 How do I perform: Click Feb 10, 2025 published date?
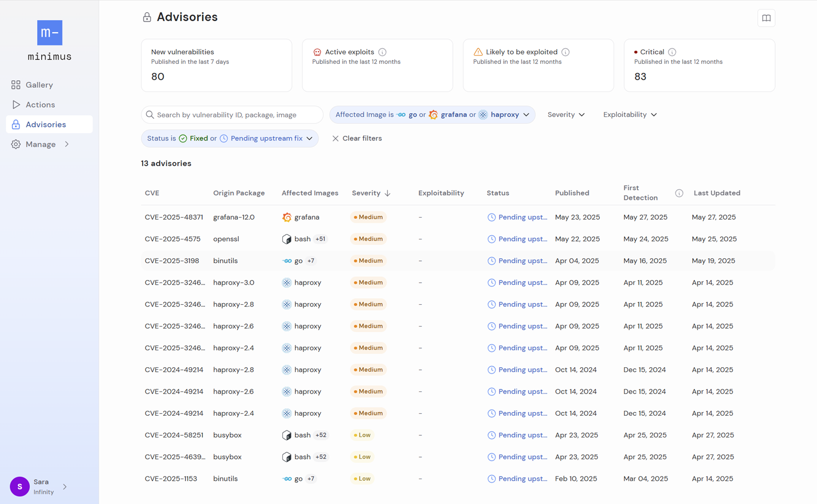click(576, 479)
